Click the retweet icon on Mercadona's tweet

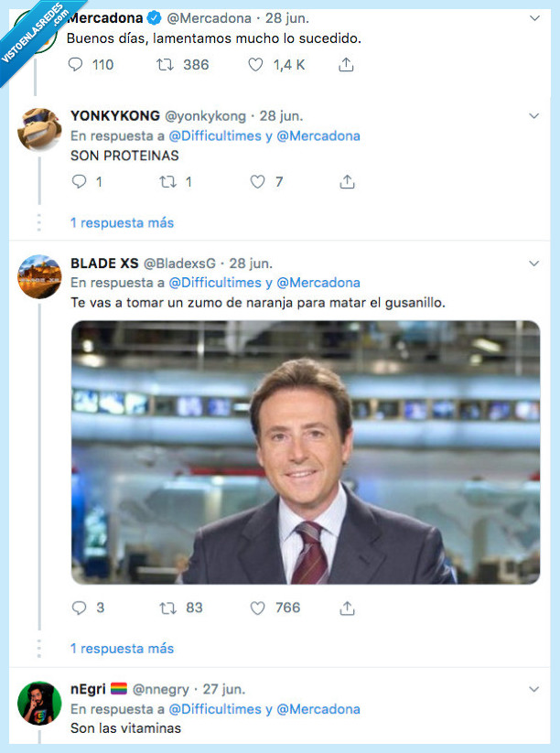tap(162, 65)
